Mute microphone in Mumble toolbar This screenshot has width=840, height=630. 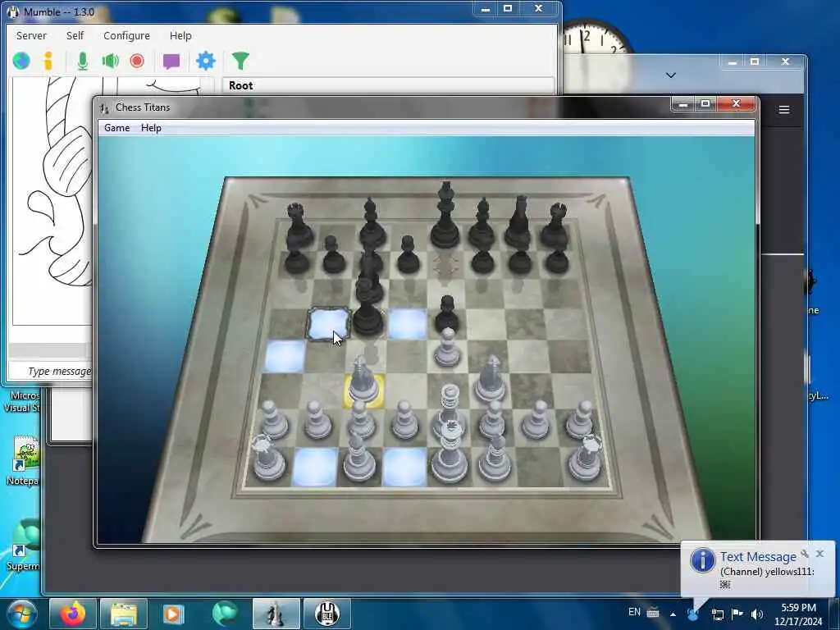pos(83,61)
